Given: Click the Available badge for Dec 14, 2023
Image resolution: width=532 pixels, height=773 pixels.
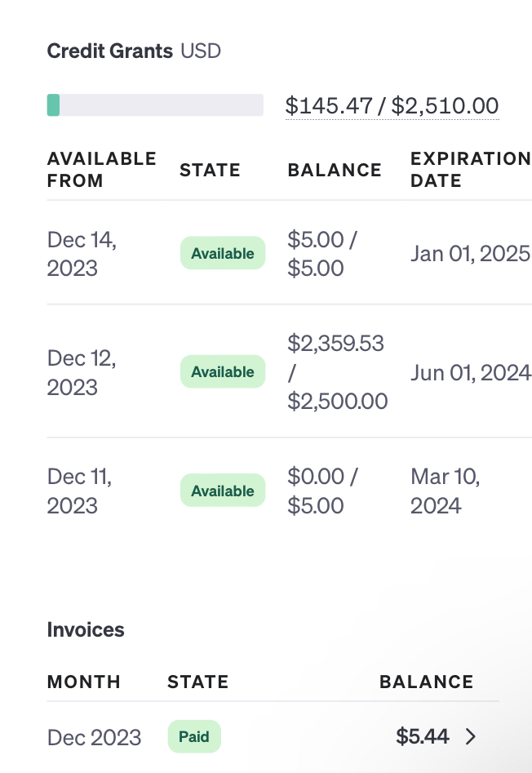Looking at the screenshot, I should [x=223, y=253].
